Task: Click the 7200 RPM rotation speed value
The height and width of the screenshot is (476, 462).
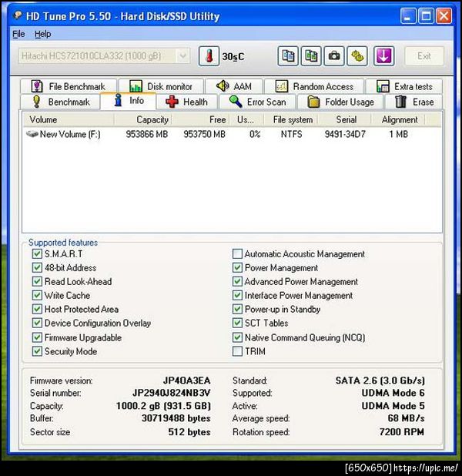Action: (402, 431)
